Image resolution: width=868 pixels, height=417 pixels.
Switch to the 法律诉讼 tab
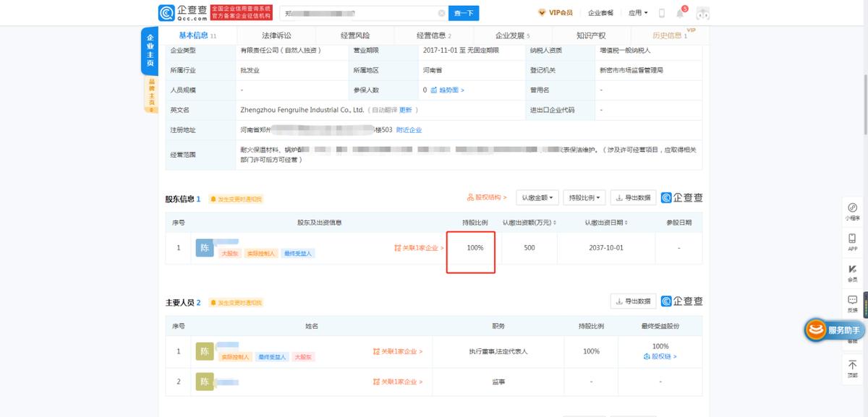[x=275, y=34]
